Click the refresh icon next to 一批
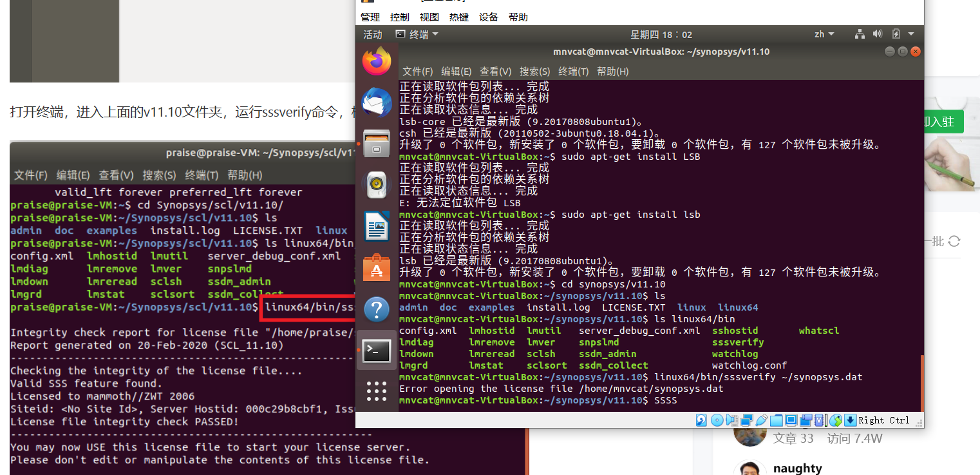 click(954, 241)
